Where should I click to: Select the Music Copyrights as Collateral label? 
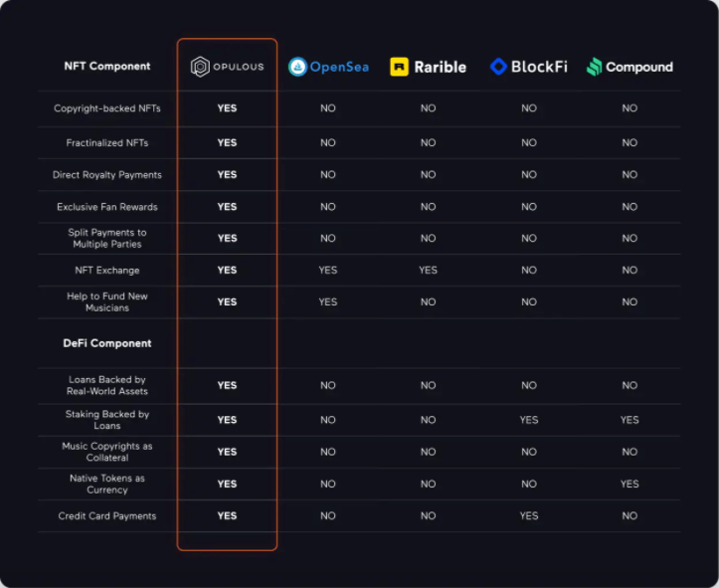click(107, 452)
